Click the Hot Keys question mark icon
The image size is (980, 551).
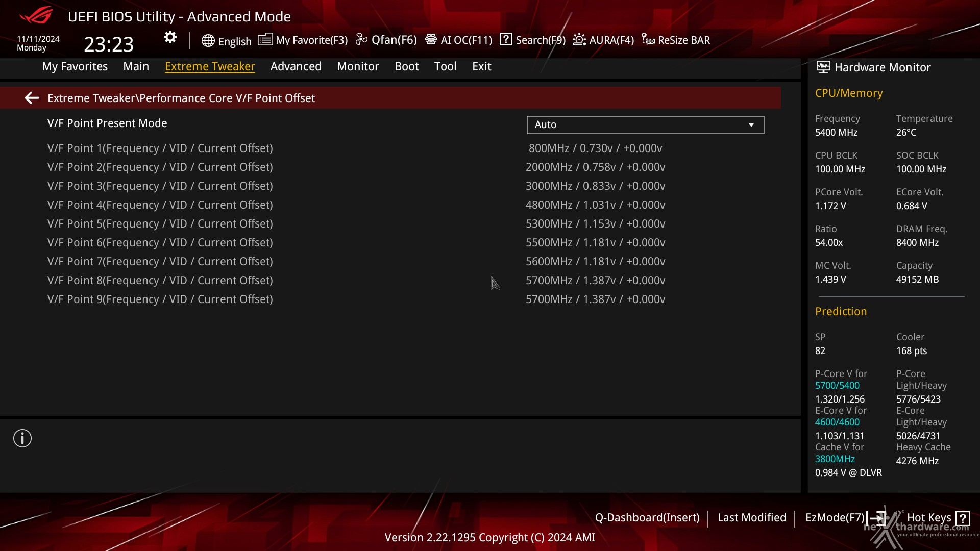(x=963, y=518)
